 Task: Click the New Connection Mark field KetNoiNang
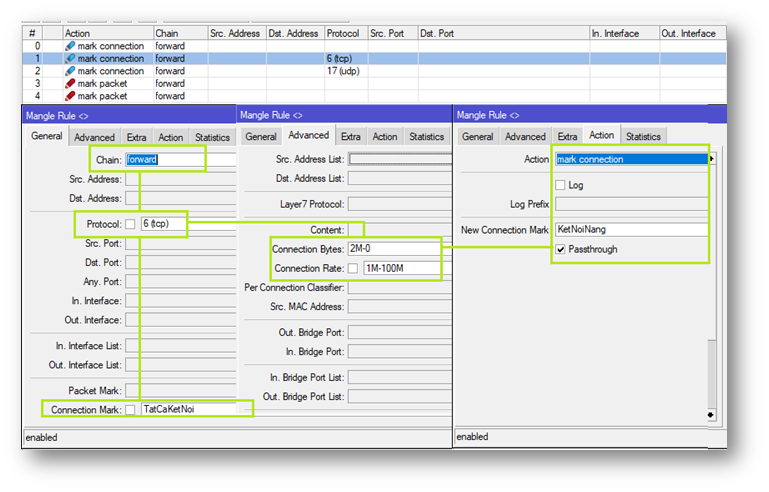[632, 230]
